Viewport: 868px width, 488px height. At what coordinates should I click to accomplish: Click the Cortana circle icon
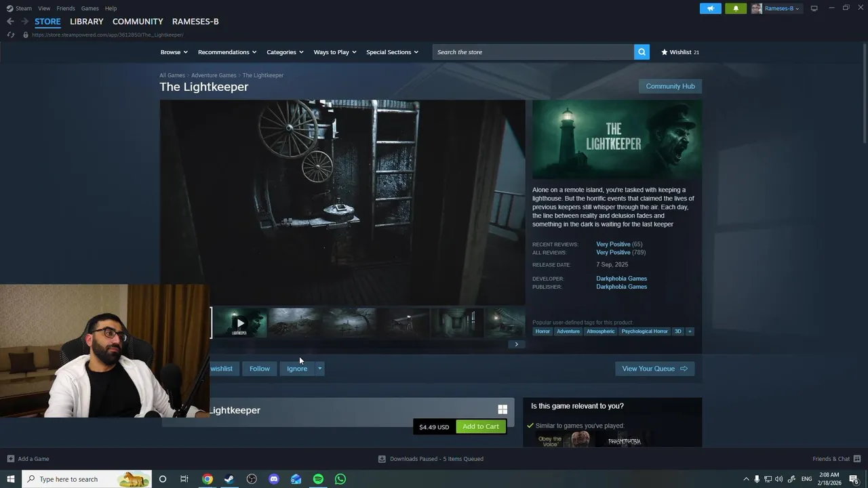coord(162,479)
